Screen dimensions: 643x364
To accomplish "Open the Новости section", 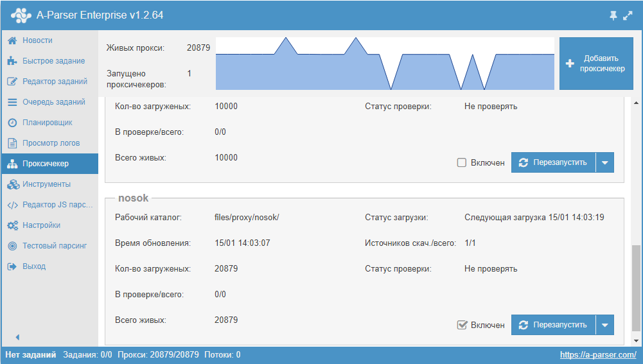I will click(x=49, y=40).
